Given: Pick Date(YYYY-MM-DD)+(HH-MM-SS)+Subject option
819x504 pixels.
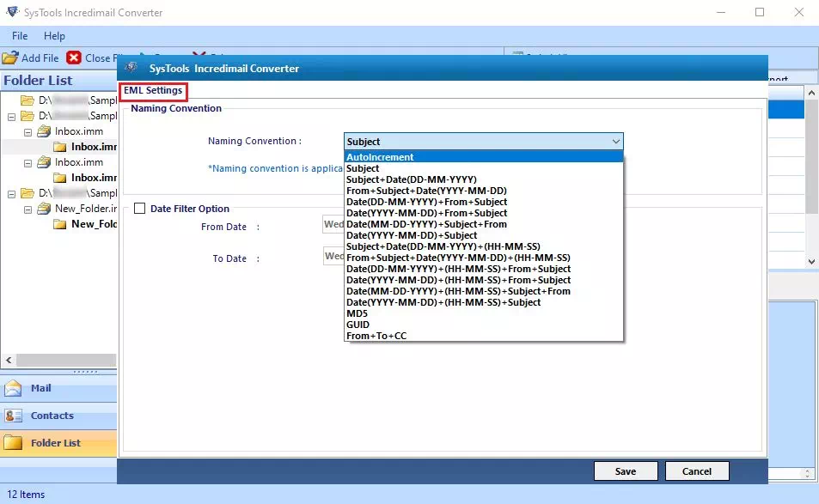Looking at the screenshot, I should 483,302.
